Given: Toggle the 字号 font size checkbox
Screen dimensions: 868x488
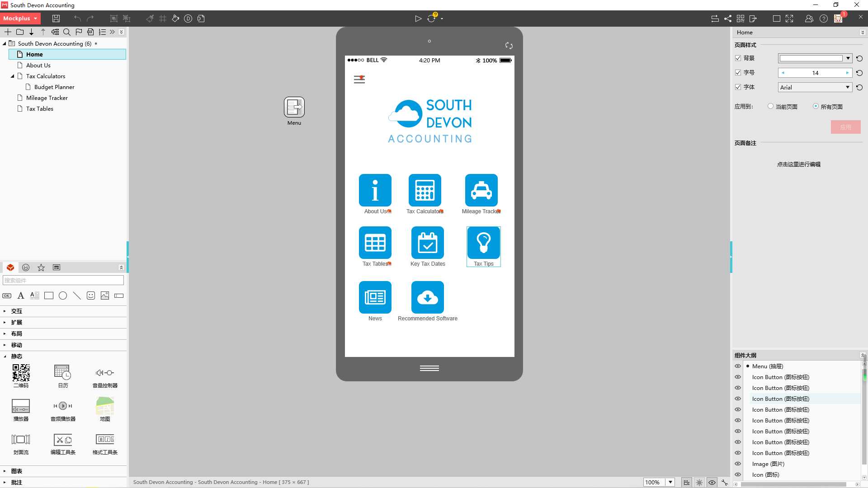Looking at the screenshot, I should [738, 73].
